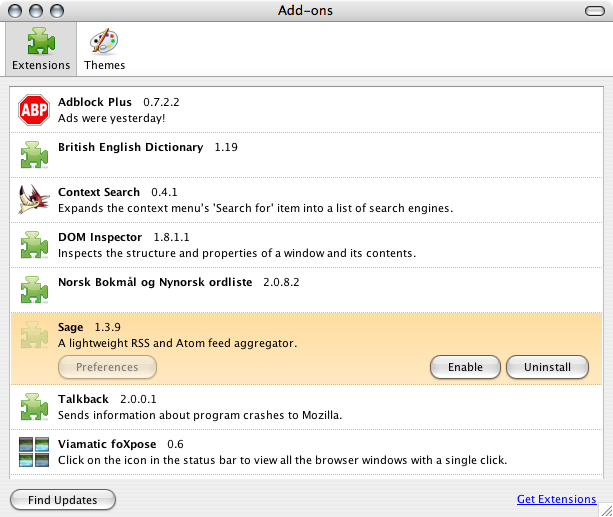613x517 pixels.
Task: Click the foXpose status bar description text
Action: tap(282, 460)
